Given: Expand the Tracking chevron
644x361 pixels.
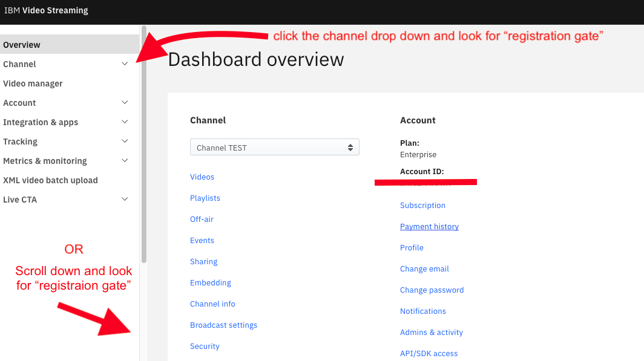Looking at the screenshot, I should click(x=125, y=141).
